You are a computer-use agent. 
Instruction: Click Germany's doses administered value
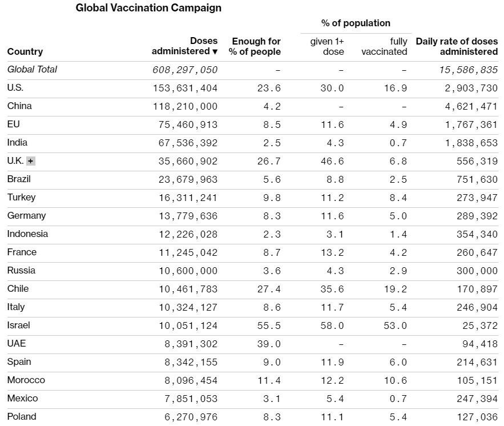pyautogui.click(x=185, y=216)
